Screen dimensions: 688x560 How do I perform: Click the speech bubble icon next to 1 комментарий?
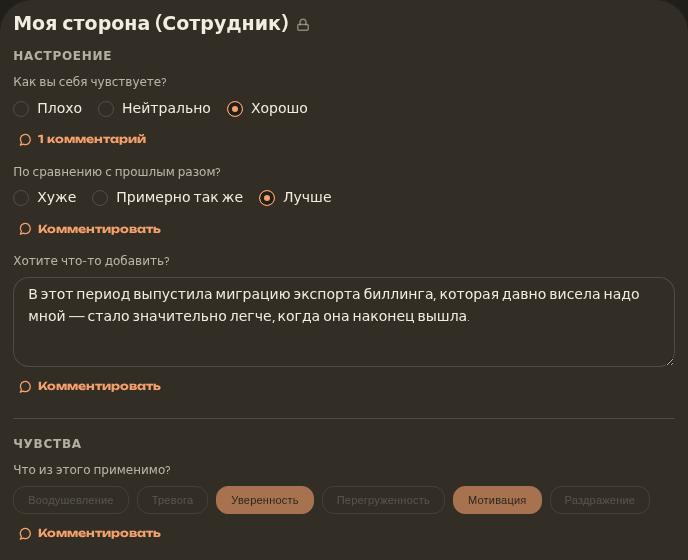[25, 140]
